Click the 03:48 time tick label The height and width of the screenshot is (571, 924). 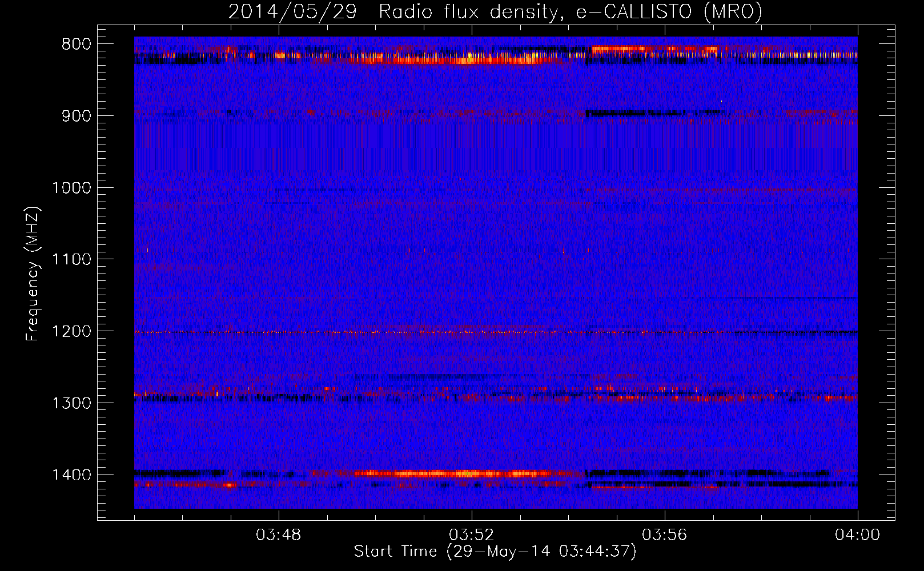click(279, 535)
